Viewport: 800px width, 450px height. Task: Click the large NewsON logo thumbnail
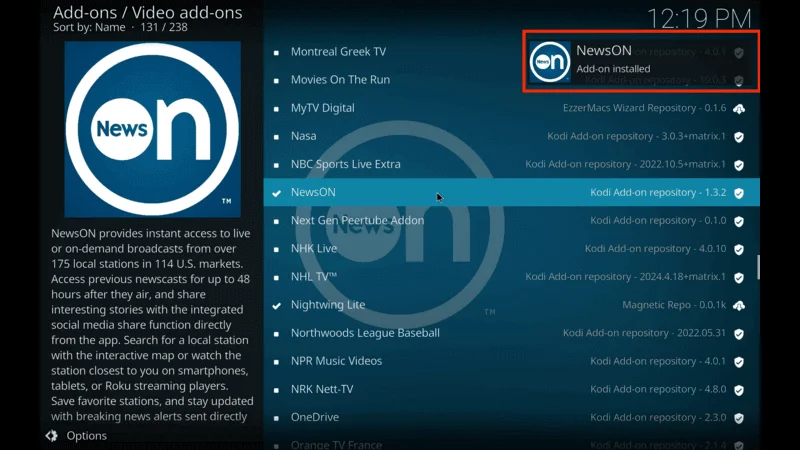[153, 125]
